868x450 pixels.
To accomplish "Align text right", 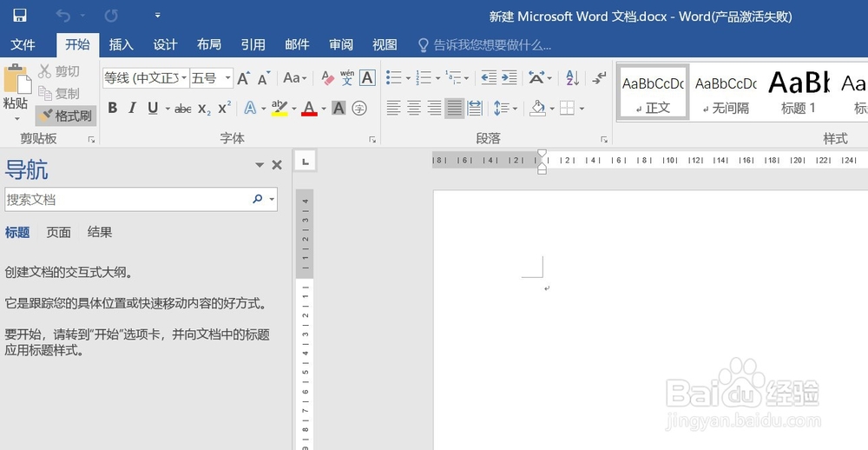I will (435, 108).
